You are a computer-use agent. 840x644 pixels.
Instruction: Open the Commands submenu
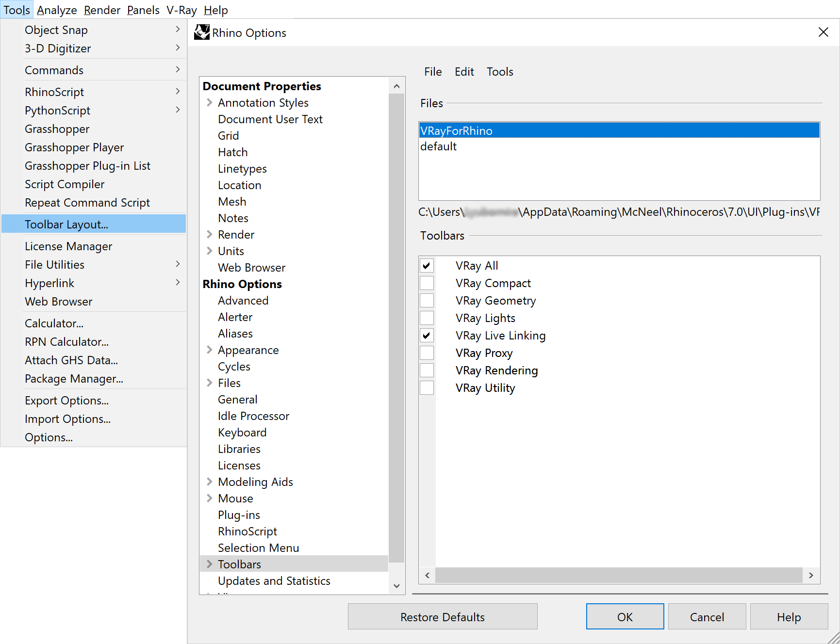(x=94, y=70)
